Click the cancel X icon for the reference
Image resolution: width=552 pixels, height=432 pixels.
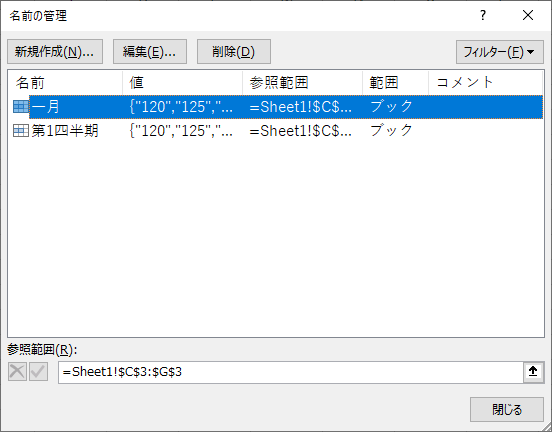17,372
